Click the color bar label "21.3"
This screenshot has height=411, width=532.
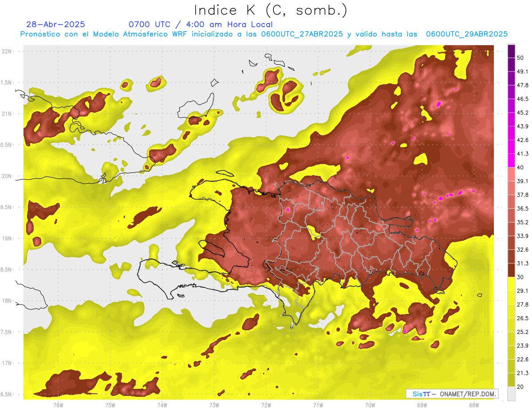pyautogui.click(x=523, y=373)
